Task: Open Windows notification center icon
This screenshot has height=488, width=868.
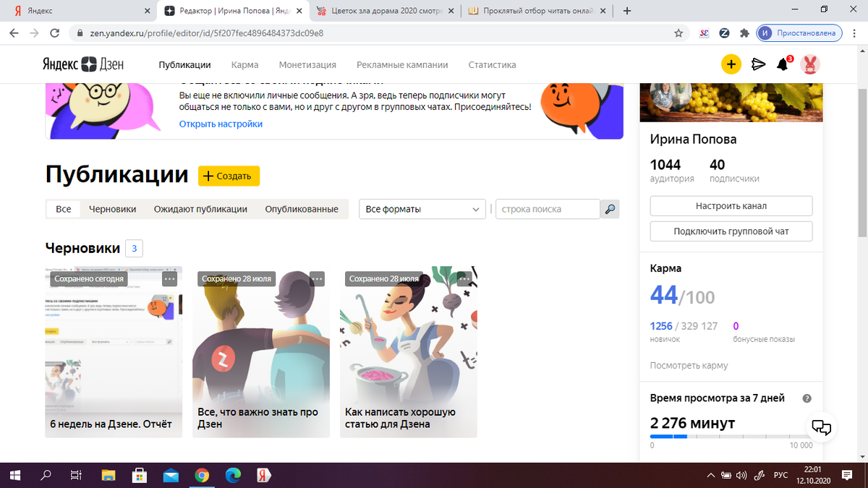Action: 847,475
